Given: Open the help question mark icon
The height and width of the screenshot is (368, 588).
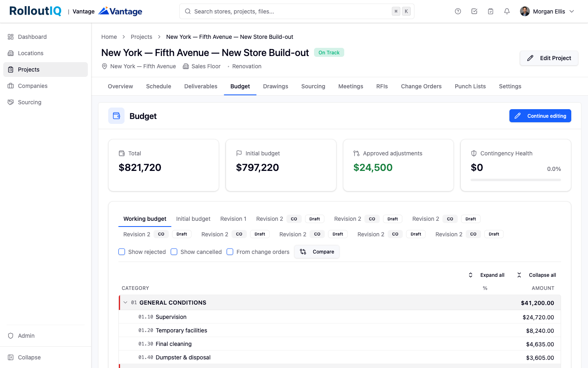Looking at the screenshot, I should pos(458,11).
